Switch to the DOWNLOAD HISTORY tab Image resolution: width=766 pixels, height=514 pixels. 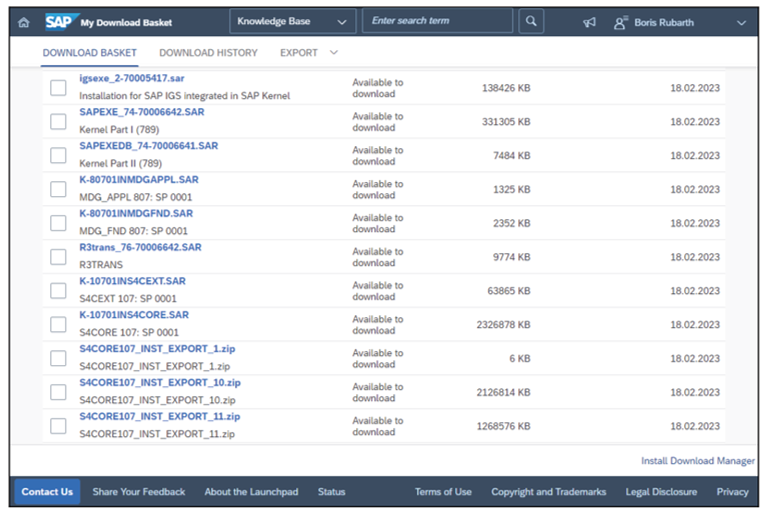point(208,53)
